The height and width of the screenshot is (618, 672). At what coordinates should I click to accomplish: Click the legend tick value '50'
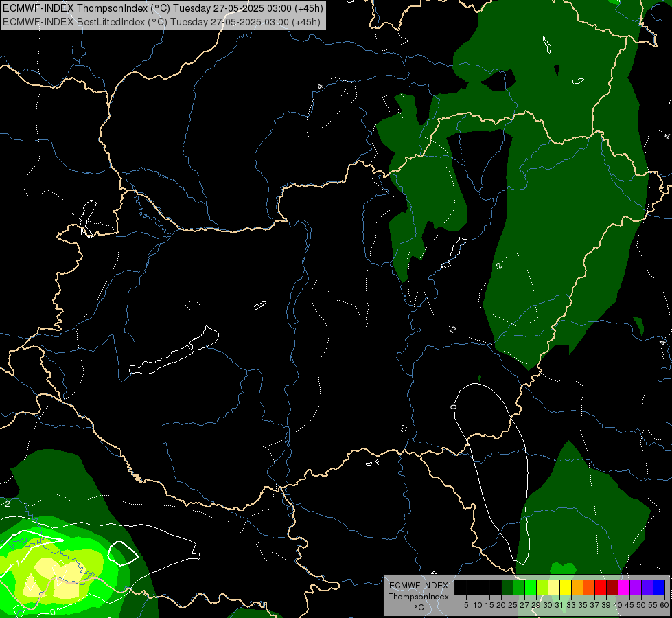[641, 605]
